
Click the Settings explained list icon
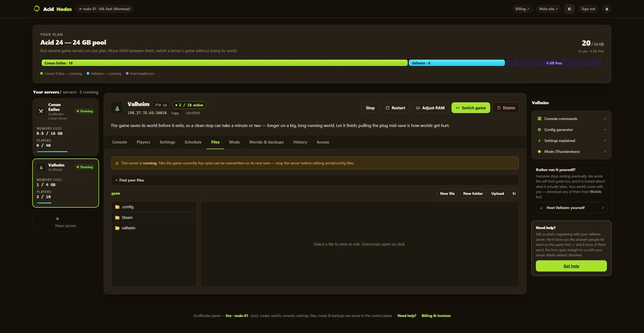539,141
